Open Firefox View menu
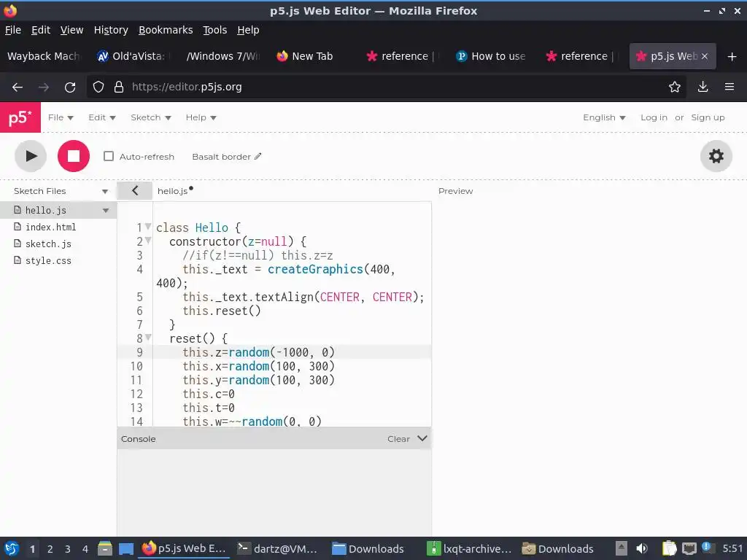Image resolution: width=747 pixels, height=560 pixels. click(x=71, y=30)
